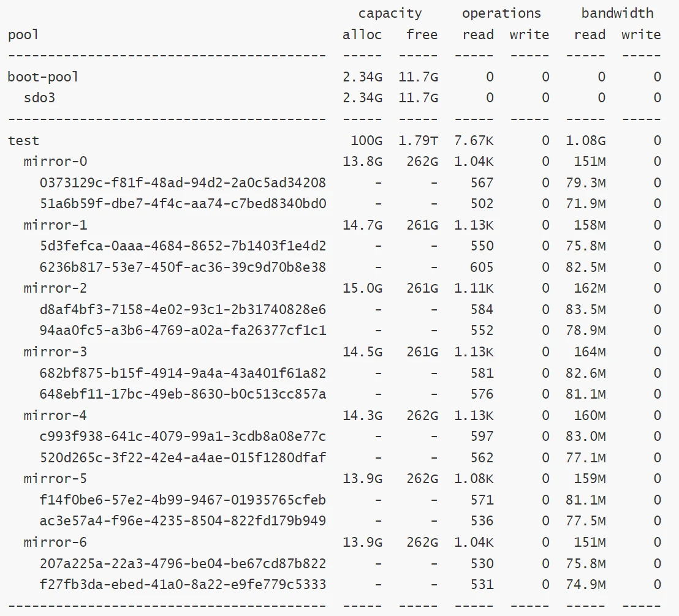This screenshot has width=679, height=616.
Task: Click the capacity column group header
Action: click(x=390, y=13)
